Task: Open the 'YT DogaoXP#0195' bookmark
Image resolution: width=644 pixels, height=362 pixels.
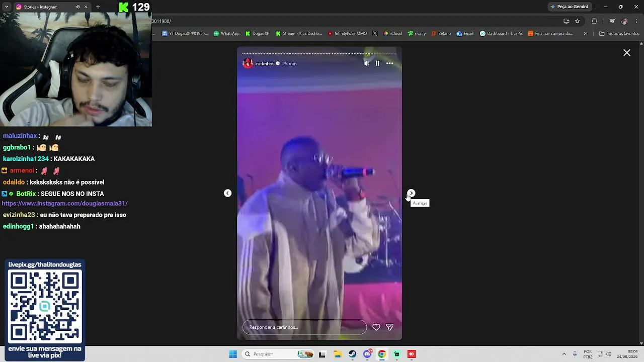Action: coord(185,34)
